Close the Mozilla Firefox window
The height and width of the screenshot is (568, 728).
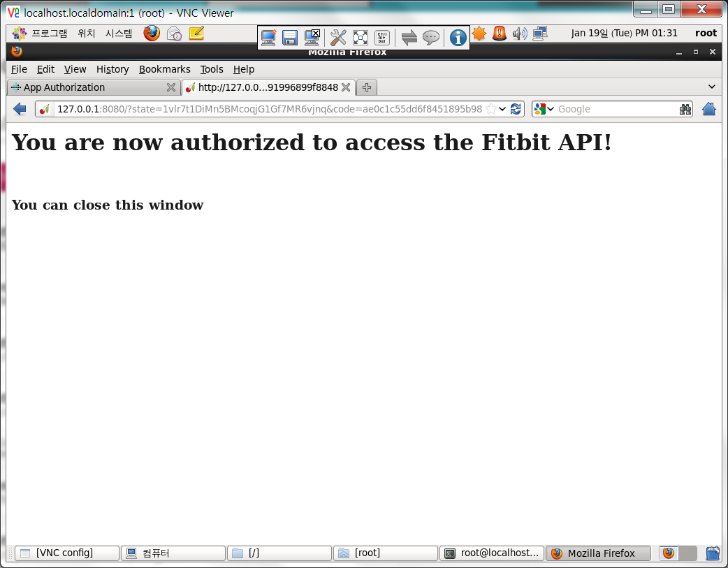coord(713,52)
